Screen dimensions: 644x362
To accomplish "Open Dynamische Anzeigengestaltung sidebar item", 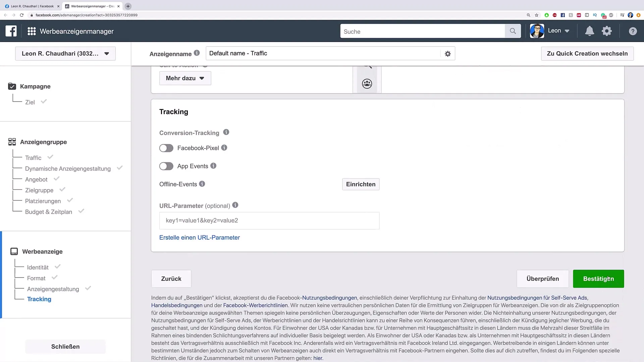I will click(68, 169).
